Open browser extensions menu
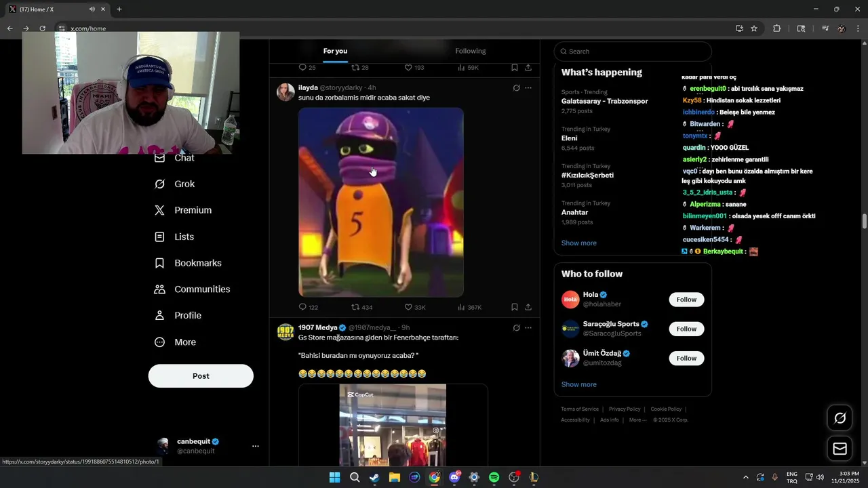Viewport: 868px width, 488px height. 777,28
